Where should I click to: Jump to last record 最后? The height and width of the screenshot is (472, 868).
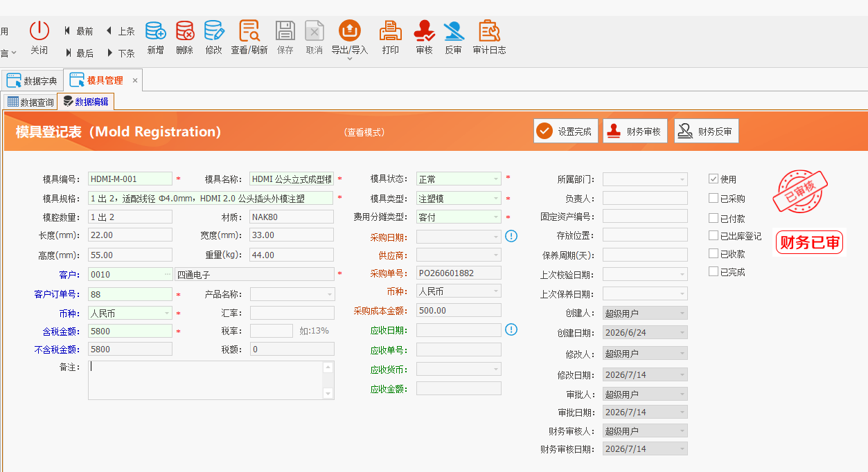click(x=79, y=53)
